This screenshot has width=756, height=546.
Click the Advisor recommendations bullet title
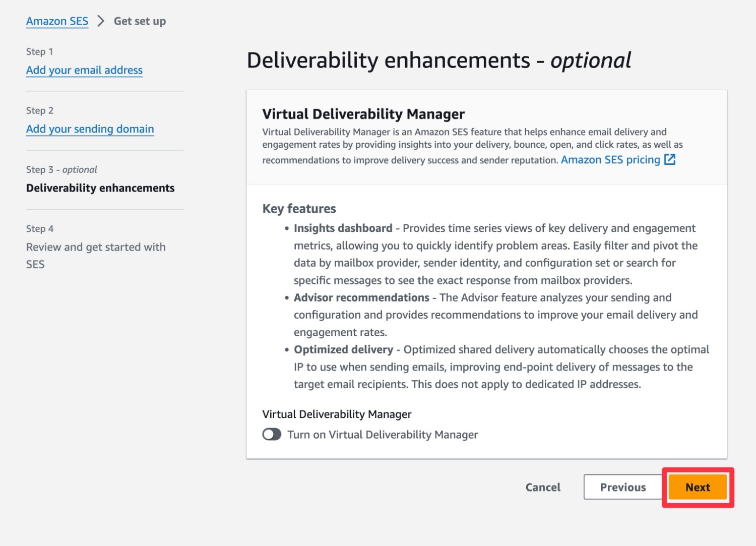coord(361,297)
